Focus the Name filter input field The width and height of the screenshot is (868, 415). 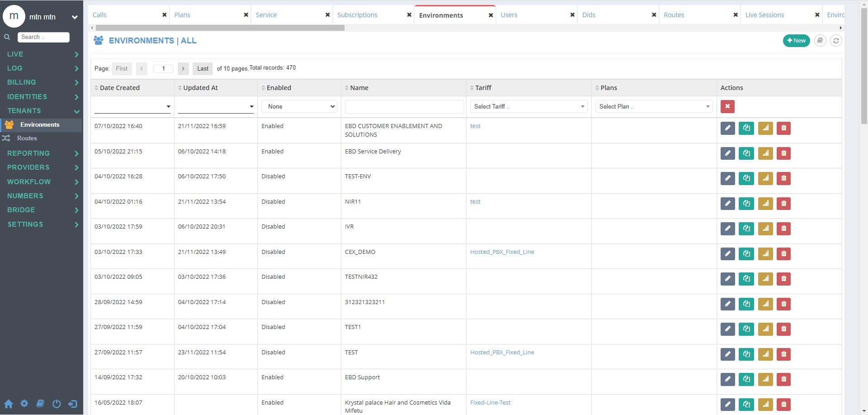click(x=404, y=106)
